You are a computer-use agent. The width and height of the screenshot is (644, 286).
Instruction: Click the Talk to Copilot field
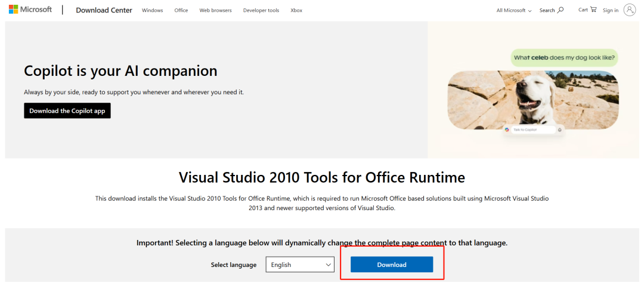point(531,130)
